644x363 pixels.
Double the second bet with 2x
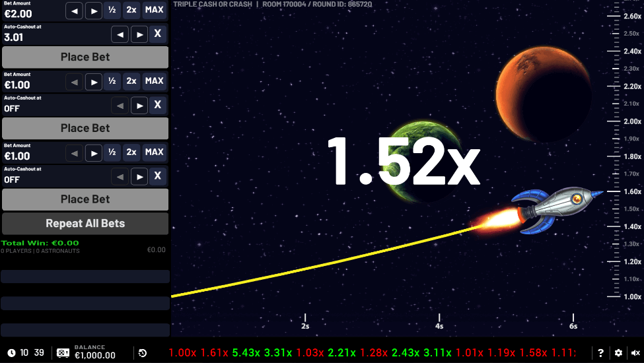pos(131,82)
